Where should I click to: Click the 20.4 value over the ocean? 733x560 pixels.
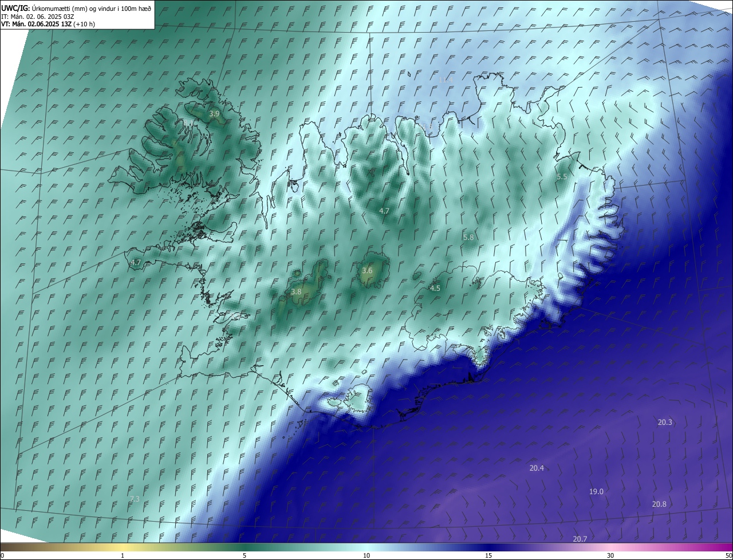tap(537, 468)
